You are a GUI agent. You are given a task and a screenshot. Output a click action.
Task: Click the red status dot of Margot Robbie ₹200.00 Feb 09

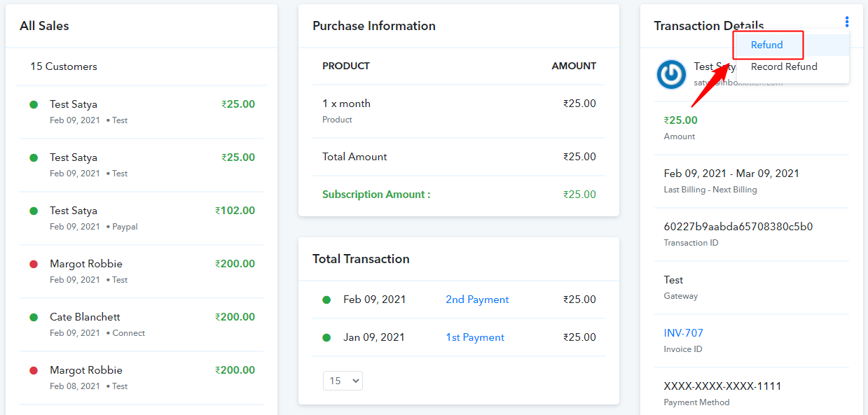(34, 264)
